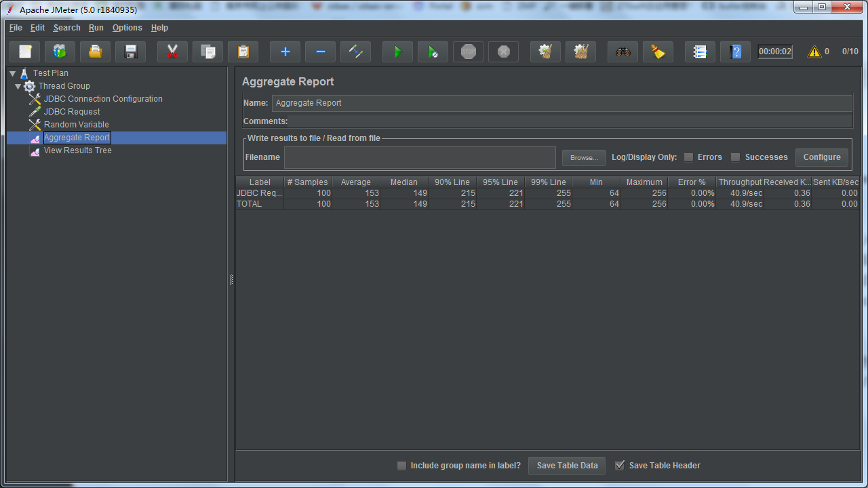Image resolution: width=868 pixels, height=488 pixels.
Task: Sort table by 95% Line header
Action: (500, 182)
